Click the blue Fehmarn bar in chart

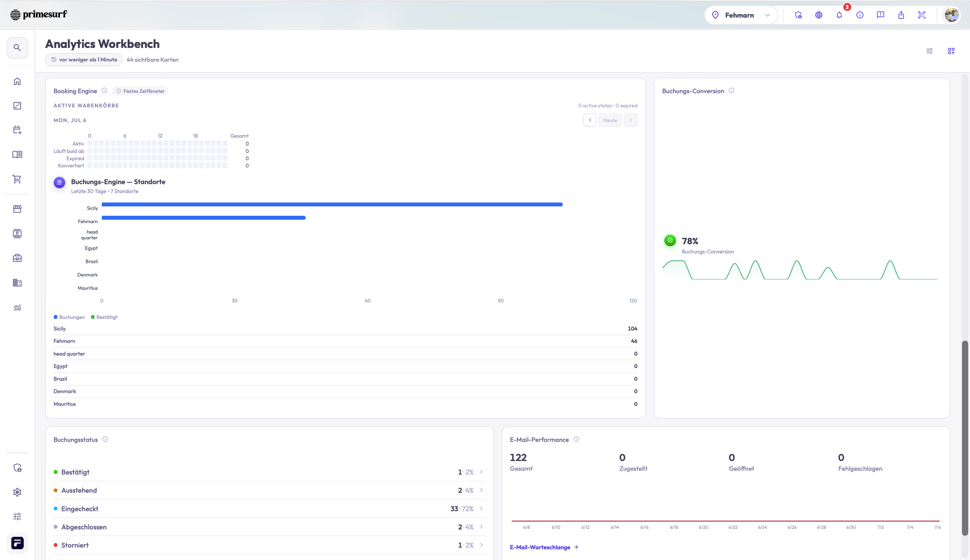point(204,218)
